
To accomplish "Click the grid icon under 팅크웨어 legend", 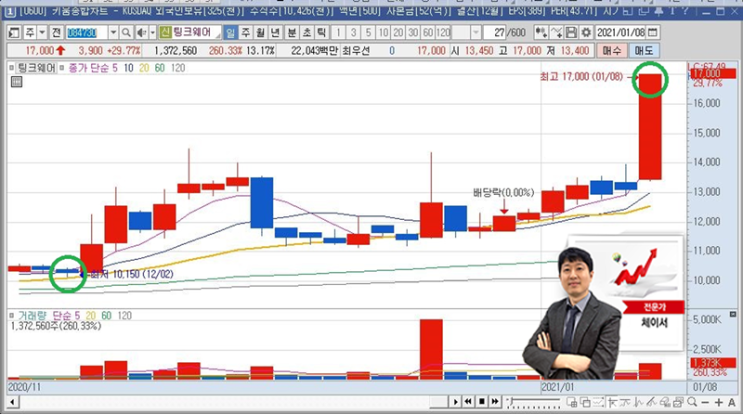I will pos(17,82).
